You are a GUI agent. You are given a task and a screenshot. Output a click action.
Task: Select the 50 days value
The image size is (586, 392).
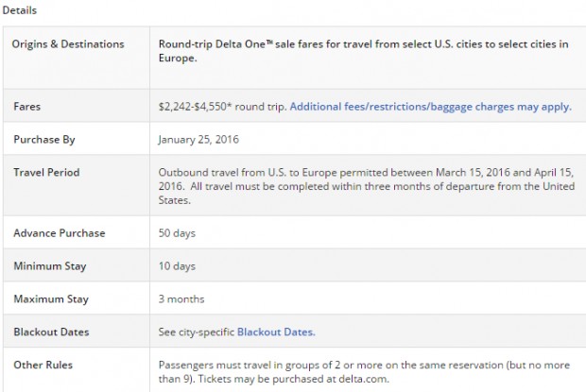click(177, 233)
